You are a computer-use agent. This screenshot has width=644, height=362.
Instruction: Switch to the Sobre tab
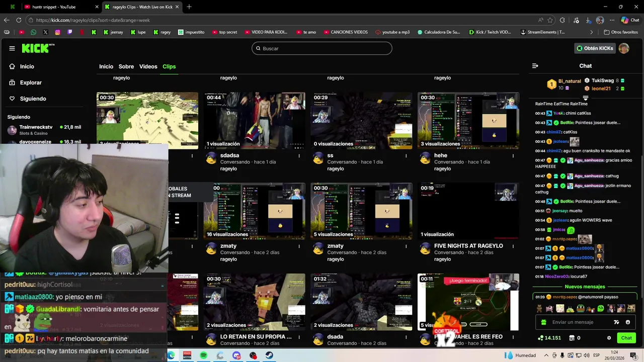click(126, 66)
